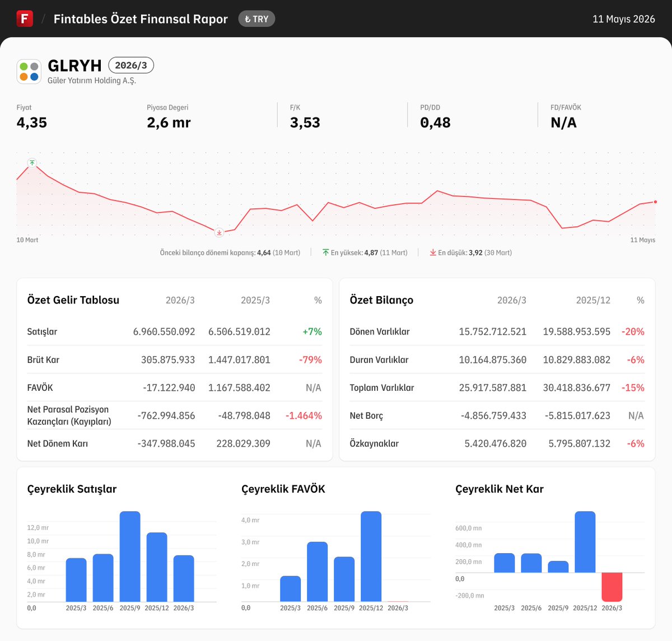The width and height of the screenshot is (672, 641).
Task: Click Özkaynaklar 2025/12 value 5.795.807.132
Action: [580, 443]
